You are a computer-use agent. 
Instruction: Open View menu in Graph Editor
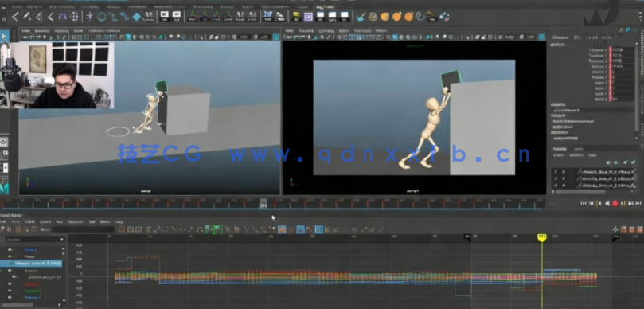pyautogui.click(x=17, y=221)
